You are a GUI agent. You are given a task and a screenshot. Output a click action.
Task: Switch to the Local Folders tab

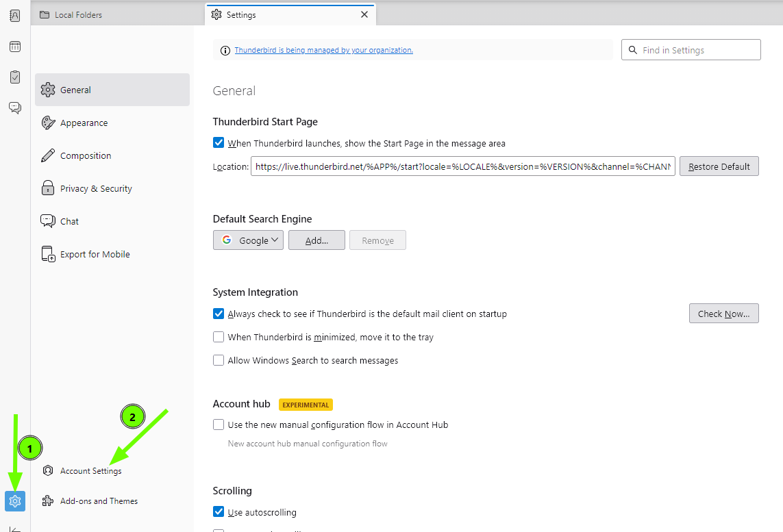117,14
